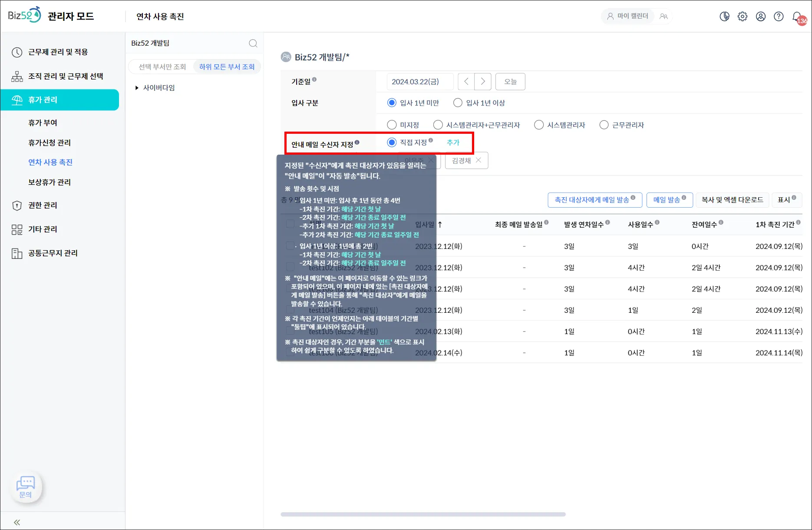Expand the 사이버다임 tree node

pyautogui.click(x=137, y=88)
